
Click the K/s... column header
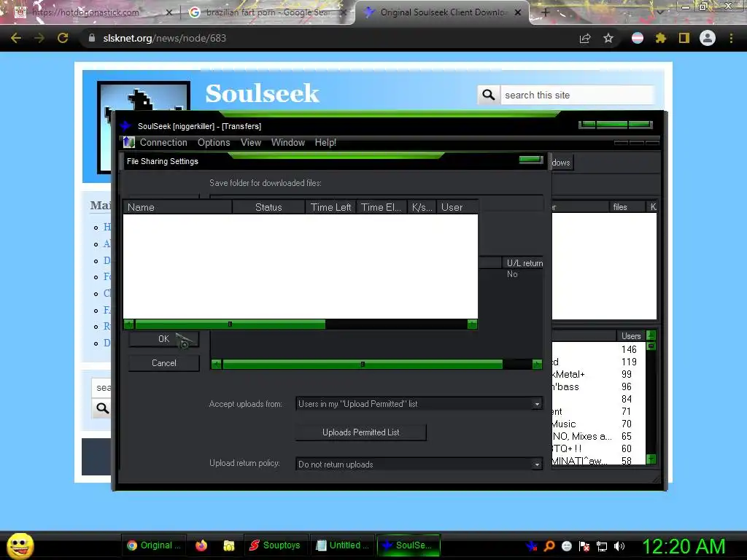422,207
